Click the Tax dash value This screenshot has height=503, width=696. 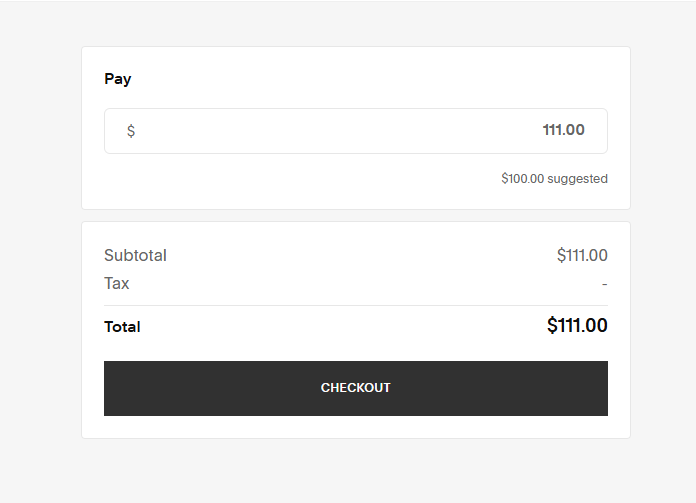click(x=605, y=284)
